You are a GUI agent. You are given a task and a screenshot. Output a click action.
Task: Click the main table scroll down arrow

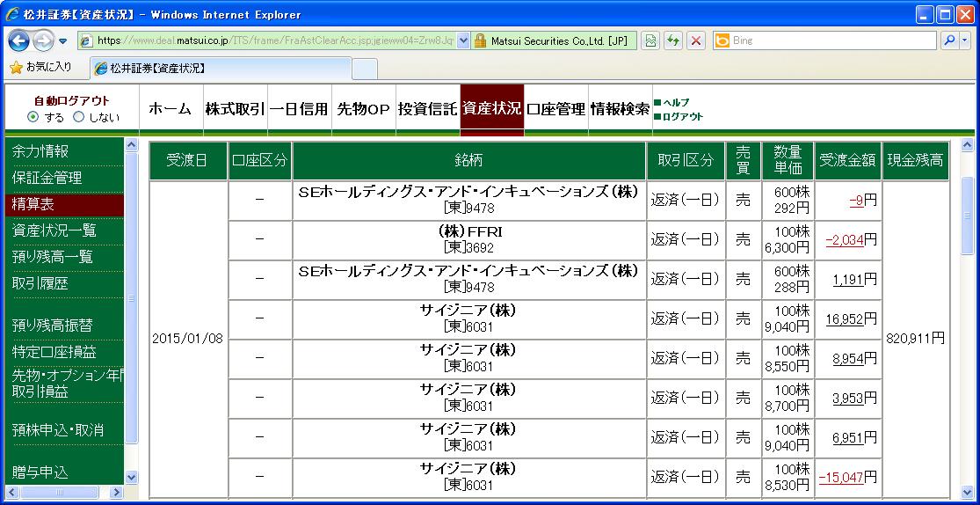click(x=968, y=492)
